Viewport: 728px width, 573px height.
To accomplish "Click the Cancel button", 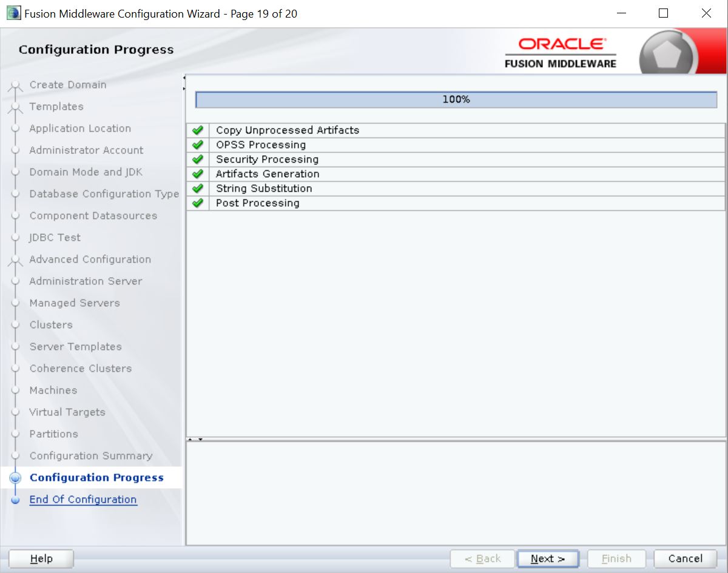I will click(x=686, y=559).
